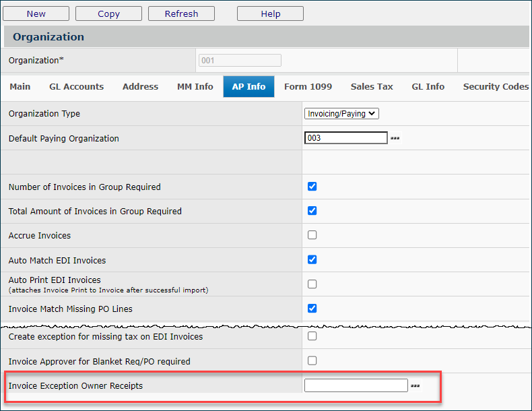Expand the Organization Type dropdown
This screenshot has height=411, width=532.
pyautogui.click(x=341, y=114)
